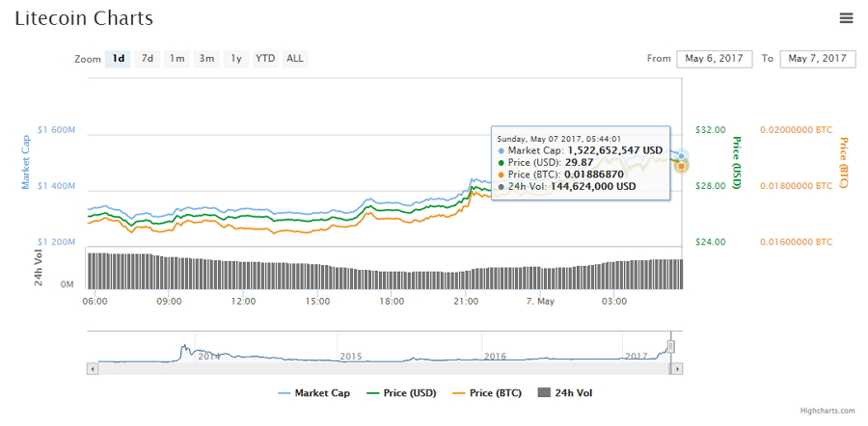This screenshot has height=426, width=868.
Task: Edit the To date field May 7, 2017
Action: (818, 59)
